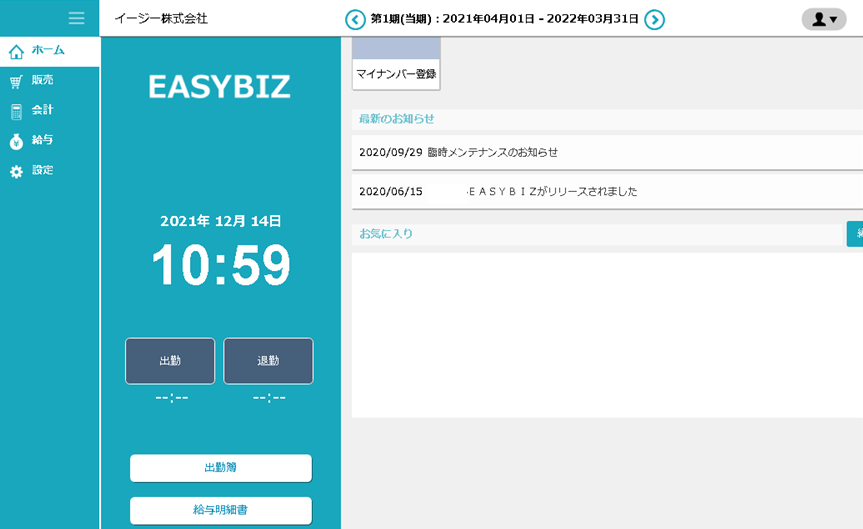Click the gear settings icon

[16, 172]
